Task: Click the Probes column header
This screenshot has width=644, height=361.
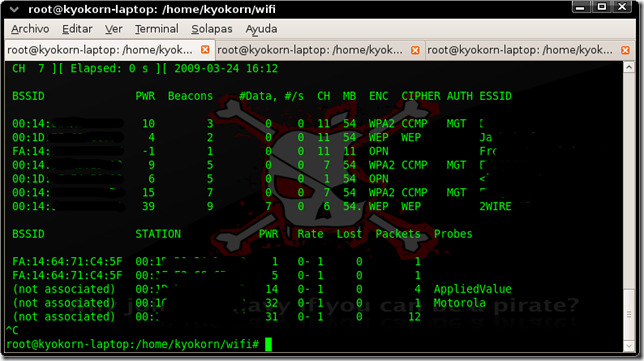Action: tap(453, 234)
